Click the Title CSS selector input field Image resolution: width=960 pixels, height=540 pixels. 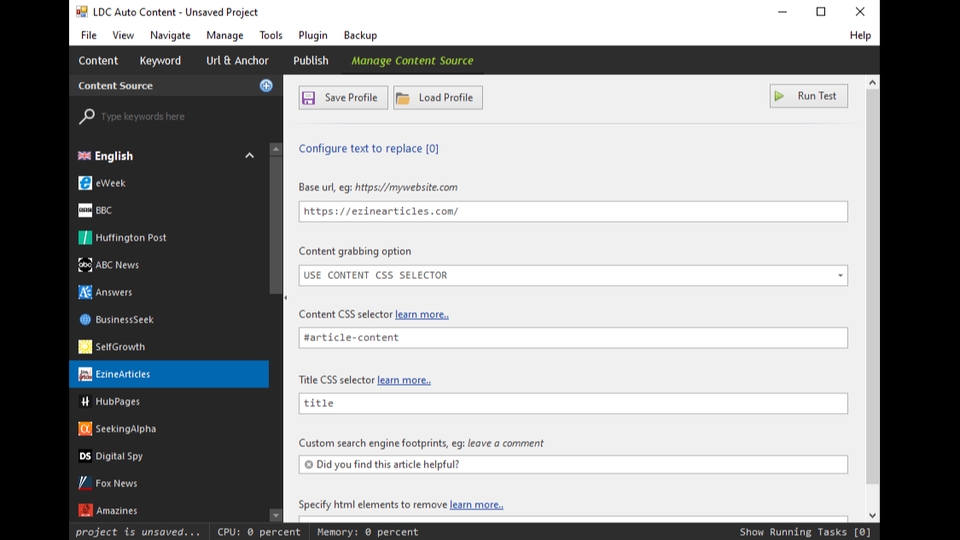point(573,403)
